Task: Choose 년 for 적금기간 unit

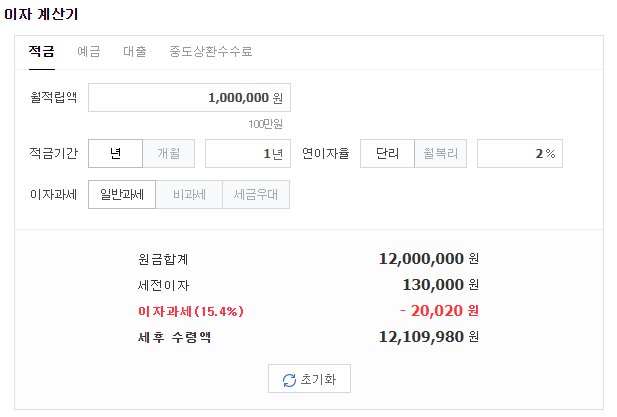Action: (115, 153)
